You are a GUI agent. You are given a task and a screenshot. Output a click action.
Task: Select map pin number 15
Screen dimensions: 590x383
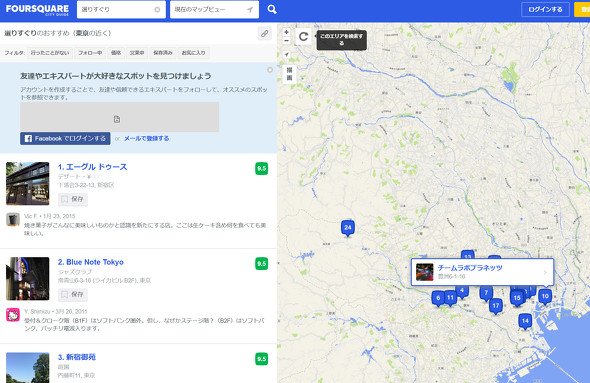point(517,298)
